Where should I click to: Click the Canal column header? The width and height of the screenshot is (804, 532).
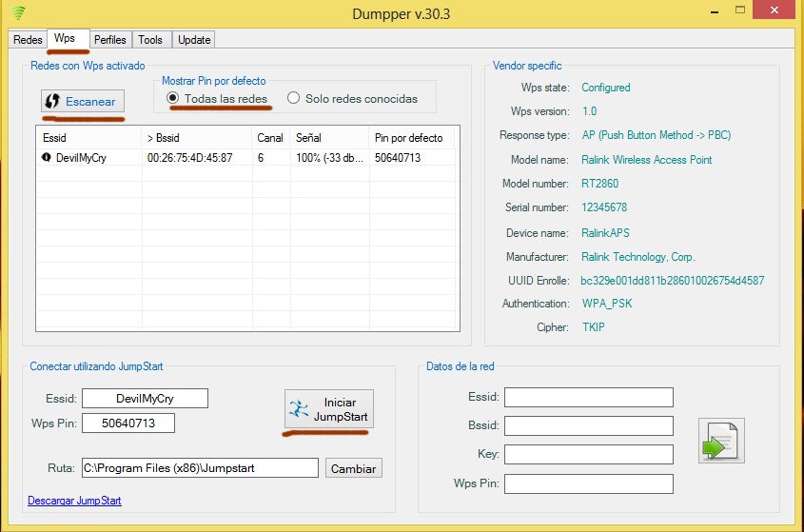pos(271,137)
